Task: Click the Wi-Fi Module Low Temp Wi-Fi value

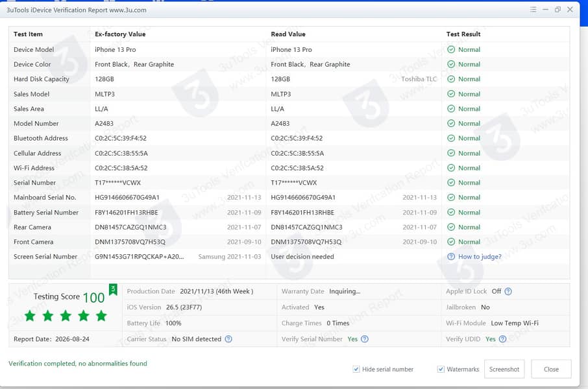Action: point(515,323)
